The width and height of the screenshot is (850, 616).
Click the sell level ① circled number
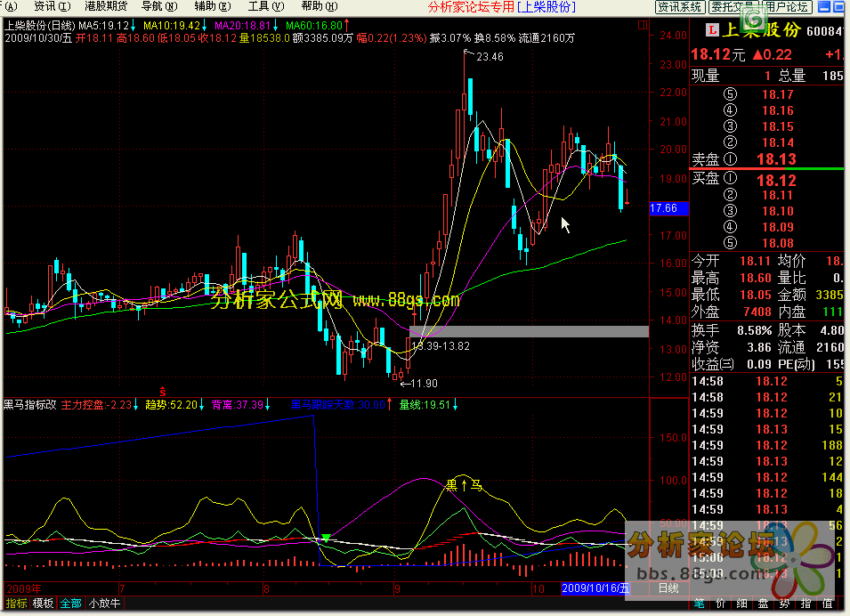pyautogui.click(x=730, y=159)
